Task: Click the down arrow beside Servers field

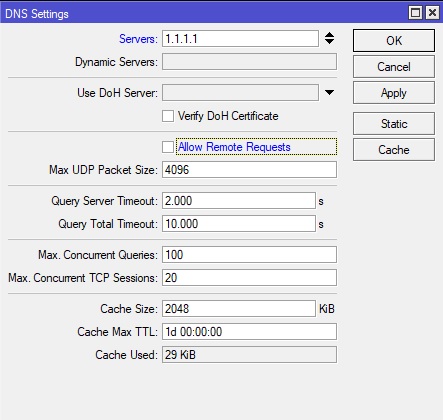Action: click(x=329, y=41)
